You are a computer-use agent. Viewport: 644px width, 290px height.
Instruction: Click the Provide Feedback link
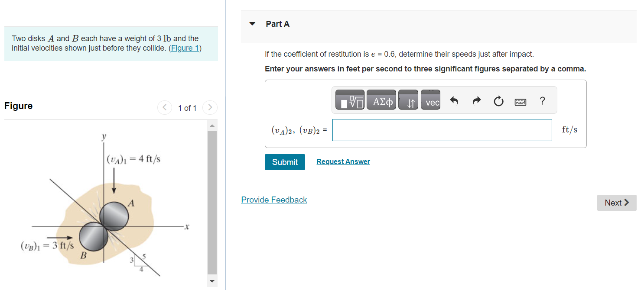tap(274, 200)
